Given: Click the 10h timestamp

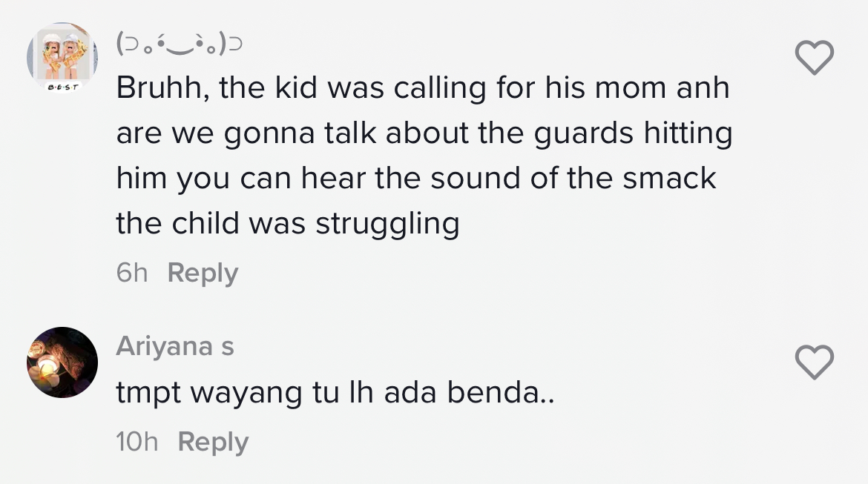Looking at the screenshot, I should pos(137,442).
